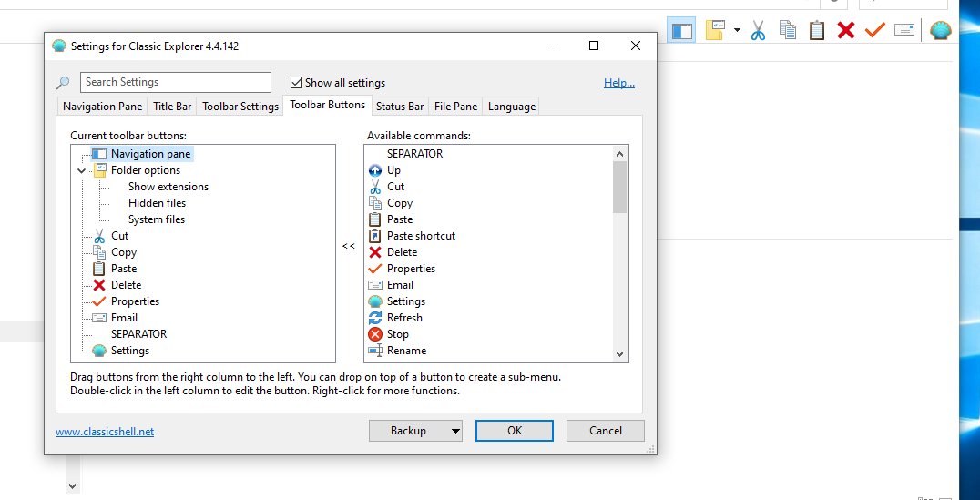Click the Stop icon in Available commands
Viewport: 980px width, 500px height.
375,334
